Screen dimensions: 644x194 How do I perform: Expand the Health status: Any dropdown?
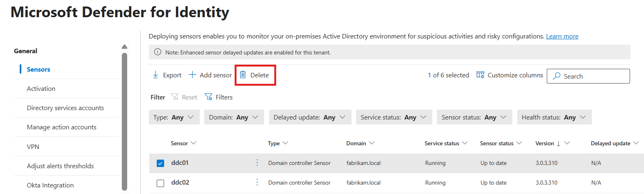(x=554, y=117)
